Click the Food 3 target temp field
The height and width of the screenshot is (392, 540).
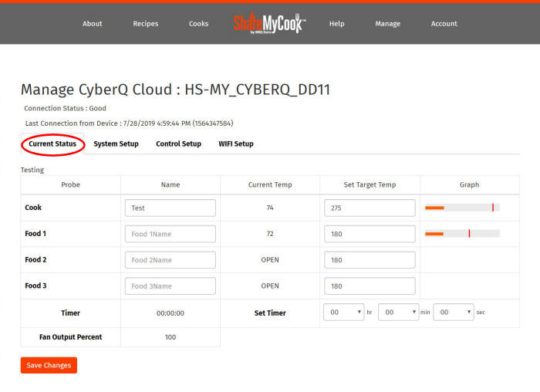tap(370, 286)
